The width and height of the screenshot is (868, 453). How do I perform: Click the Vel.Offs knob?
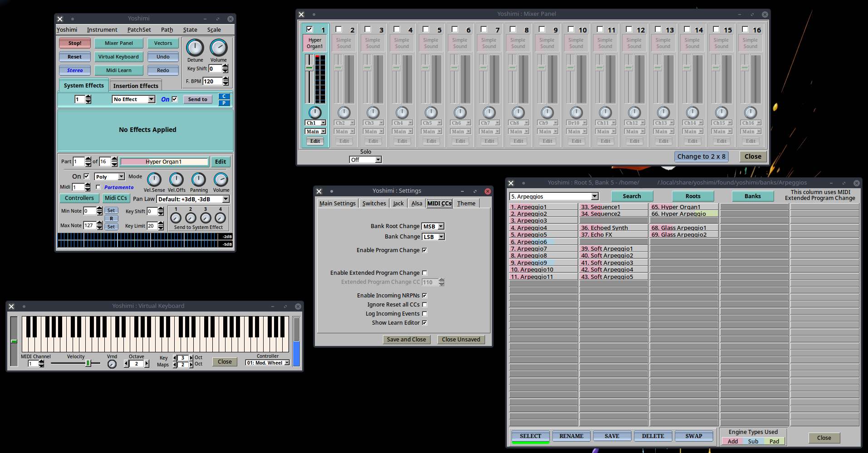pos(177,180)
